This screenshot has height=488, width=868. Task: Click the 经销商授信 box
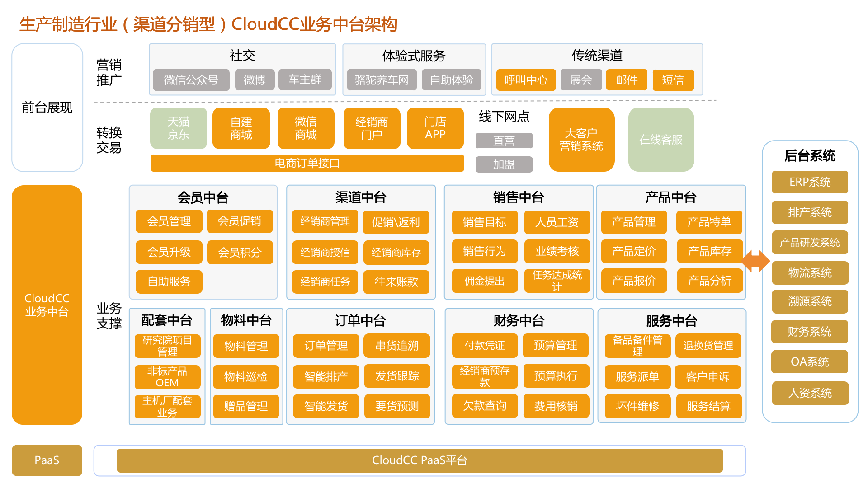325,252
